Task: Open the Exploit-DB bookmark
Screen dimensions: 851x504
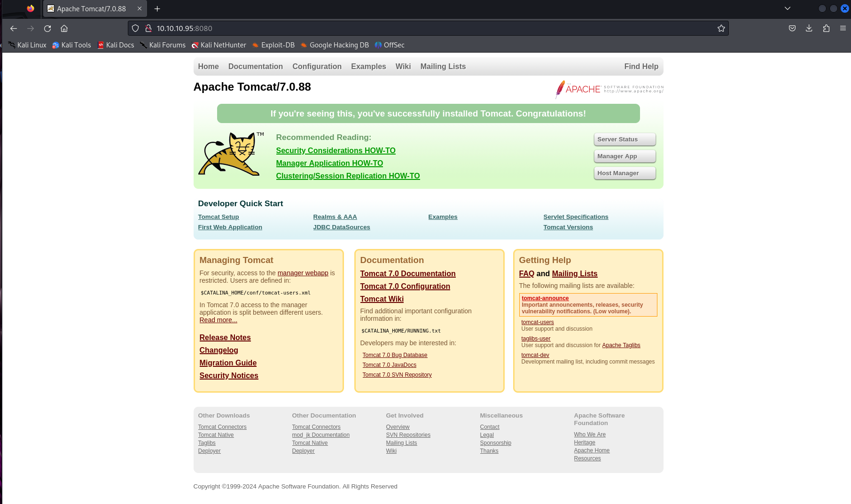Action: (273, 45)
